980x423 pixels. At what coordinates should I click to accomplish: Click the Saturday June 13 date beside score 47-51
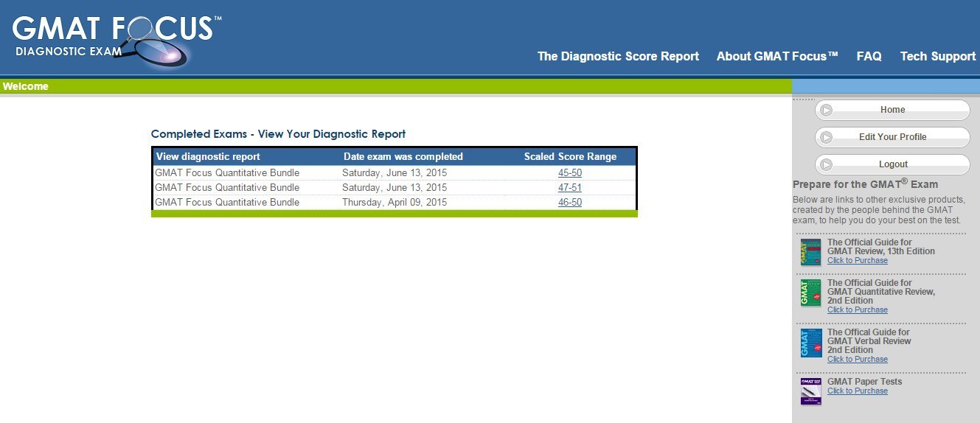pyautogui.click(x=395, y=187)
